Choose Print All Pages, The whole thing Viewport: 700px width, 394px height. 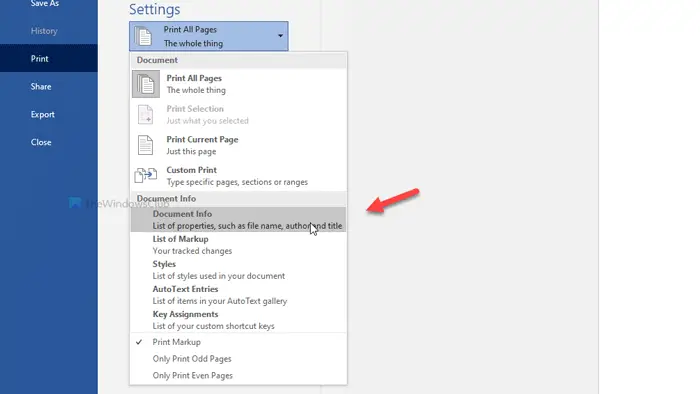click(x=238, y=84)
